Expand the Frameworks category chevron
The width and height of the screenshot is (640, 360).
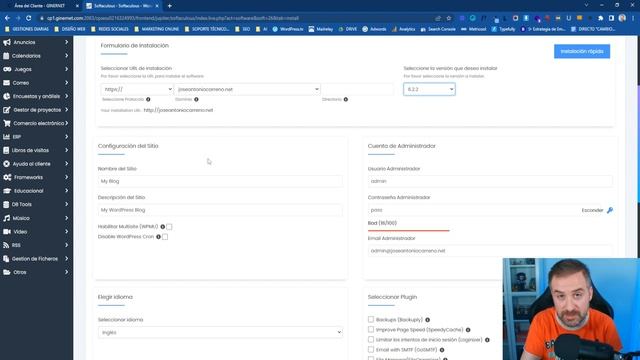(67, 177)
